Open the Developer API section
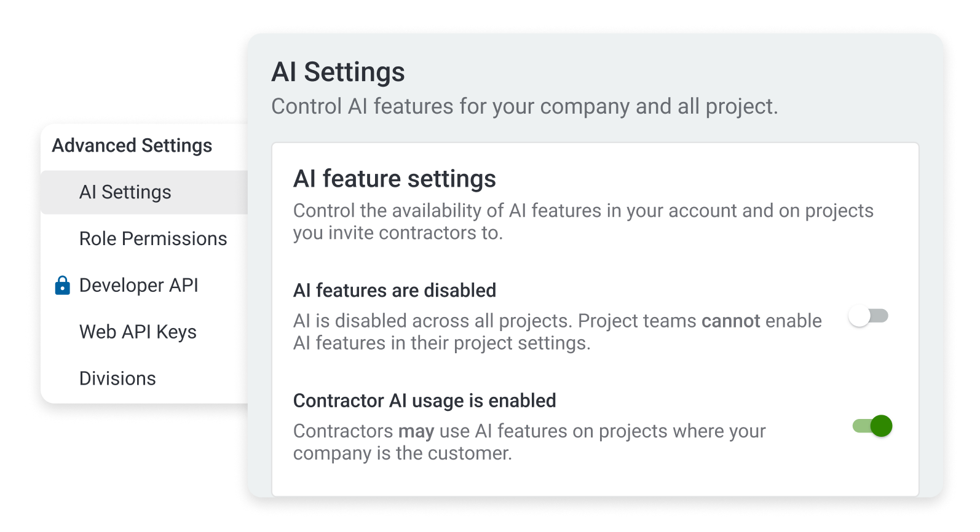980x532 pixels. point(139,286)
